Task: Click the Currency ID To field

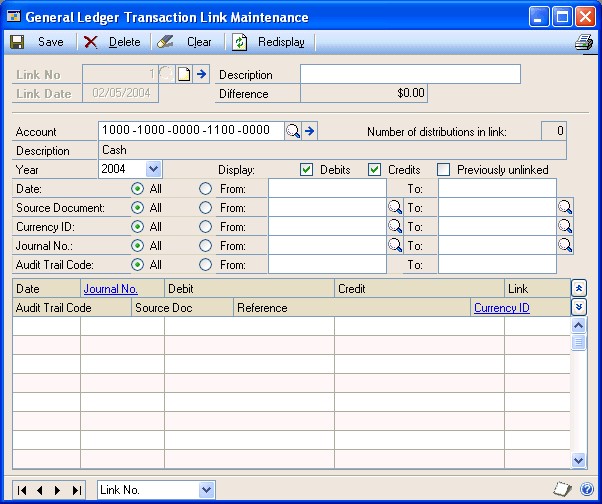Action: coord(497,226)
